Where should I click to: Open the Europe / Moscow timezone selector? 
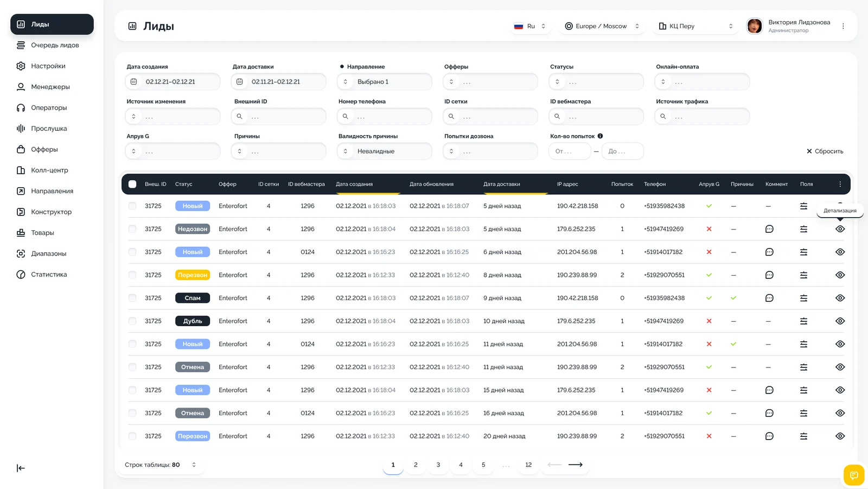(x=602, y=26)
